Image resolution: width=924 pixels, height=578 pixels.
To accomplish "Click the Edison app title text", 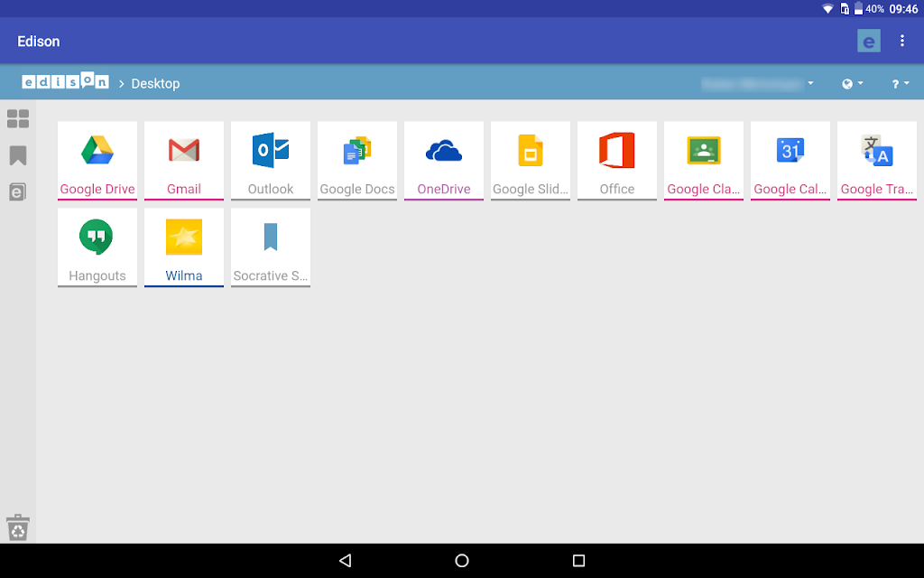I will (38, 42).
